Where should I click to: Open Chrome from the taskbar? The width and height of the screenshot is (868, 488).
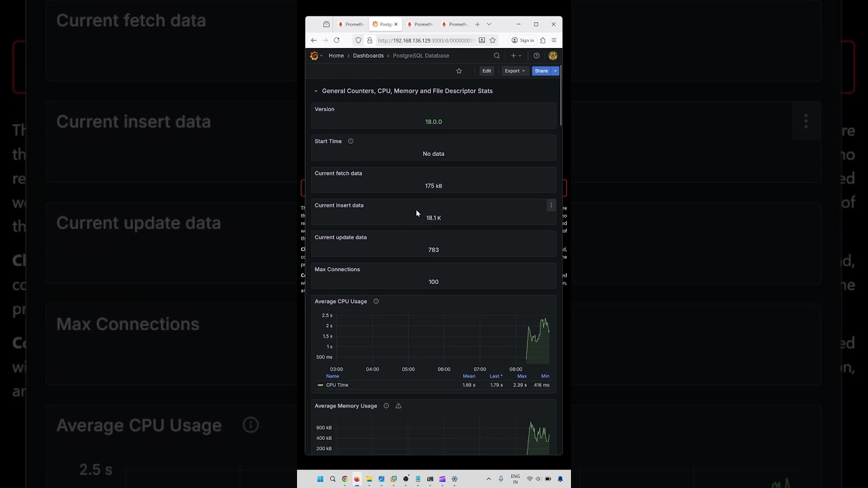coord(344,479)
